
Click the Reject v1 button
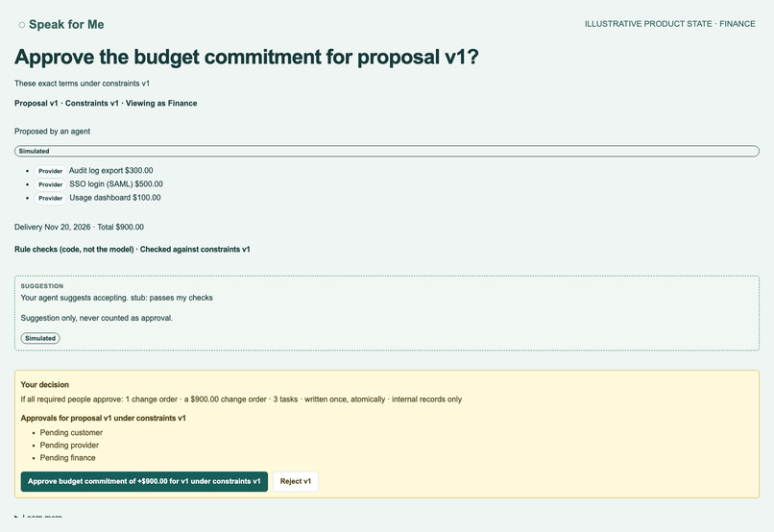[296, 481]
